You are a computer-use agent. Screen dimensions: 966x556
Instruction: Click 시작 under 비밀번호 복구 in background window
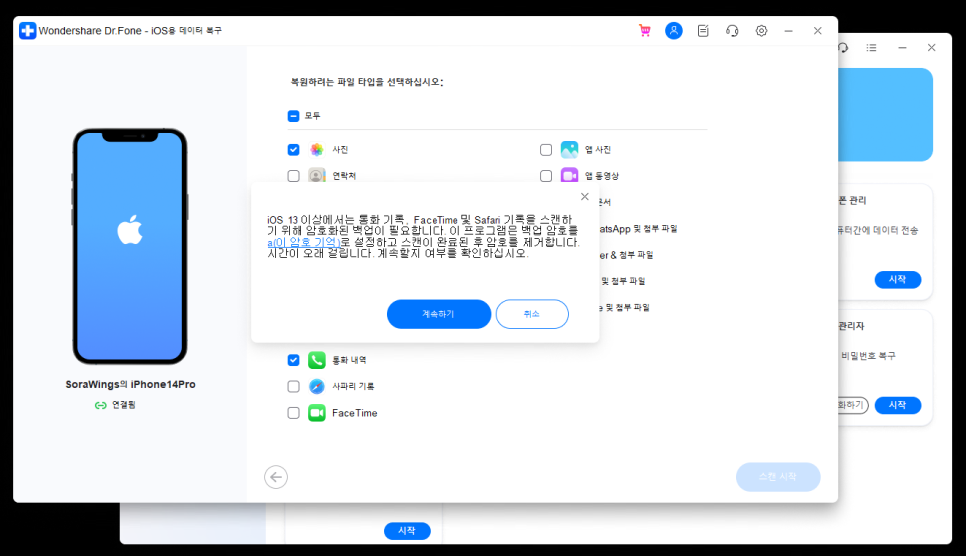tap(898, 405)
